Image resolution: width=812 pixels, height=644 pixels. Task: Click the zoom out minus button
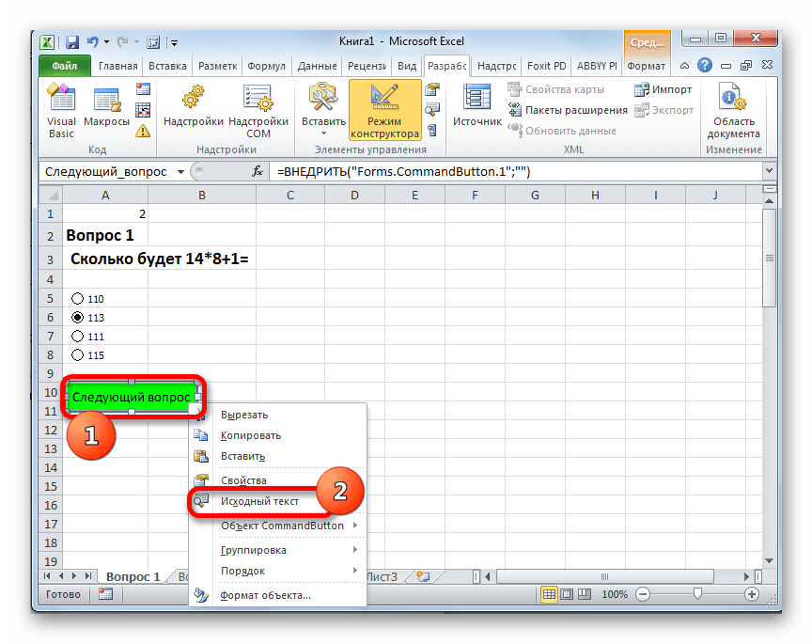[643, 594]
